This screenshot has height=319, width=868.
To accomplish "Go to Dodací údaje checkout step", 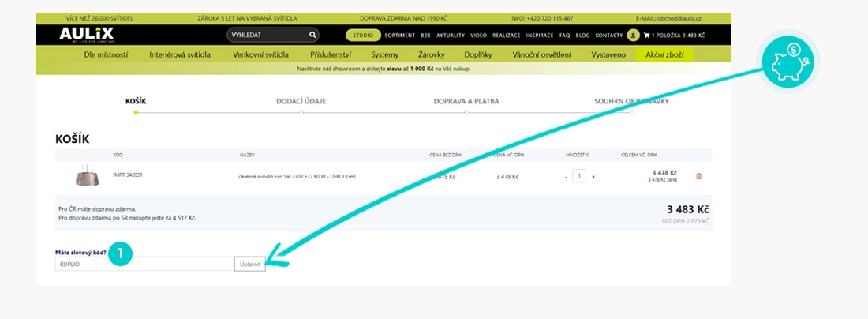I will pos(301,101).
